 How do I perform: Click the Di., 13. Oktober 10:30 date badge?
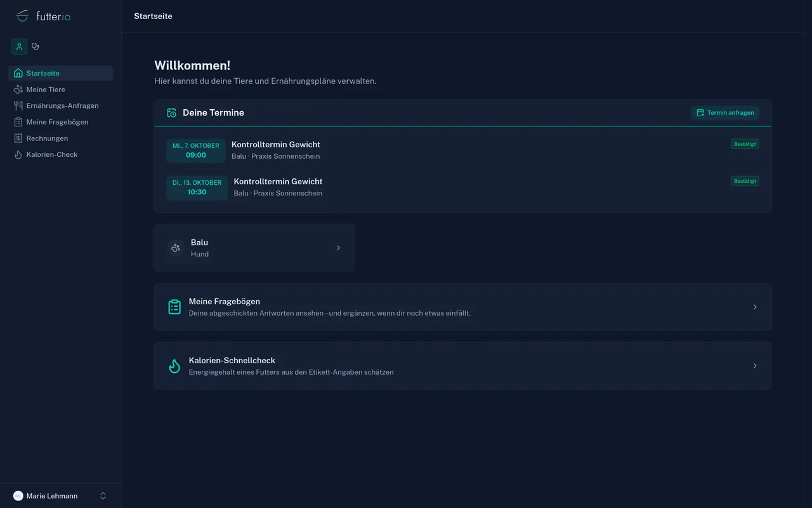click(x=197, y=187)
